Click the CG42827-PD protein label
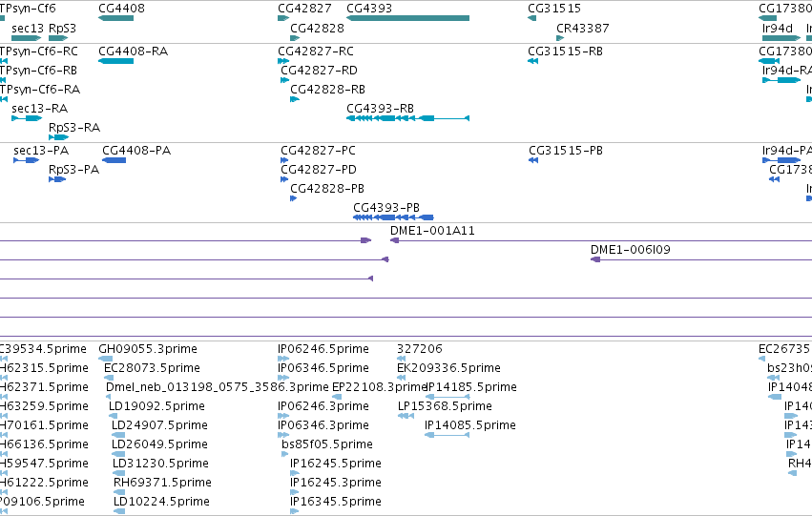 coord(319,170)
